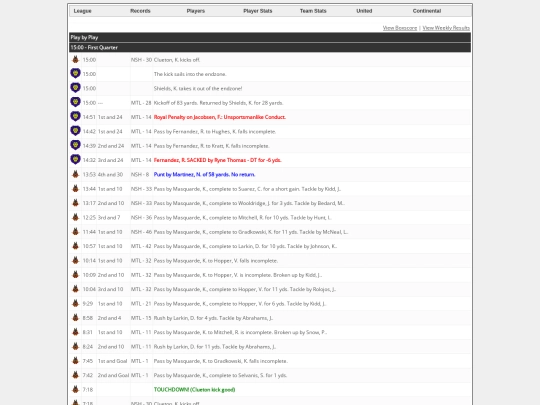The image size is (540, 405).
Task: Click team logo on 8:58 Larkin rush row
Action: pyautogui.click(x=75, y=318)
